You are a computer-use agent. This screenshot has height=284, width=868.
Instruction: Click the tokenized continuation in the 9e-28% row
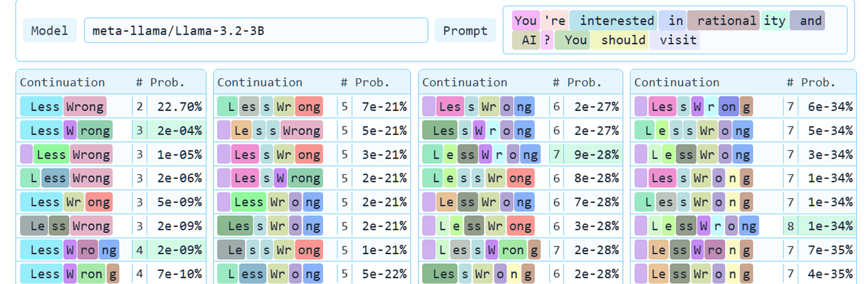(481, 155)
